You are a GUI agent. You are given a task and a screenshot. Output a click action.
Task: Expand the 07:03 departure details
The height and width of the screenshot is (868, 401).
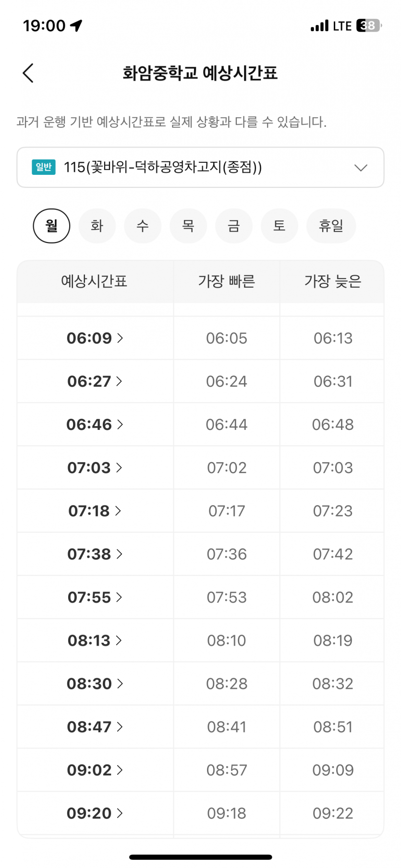pyautogui.click(x=95, y=468)
